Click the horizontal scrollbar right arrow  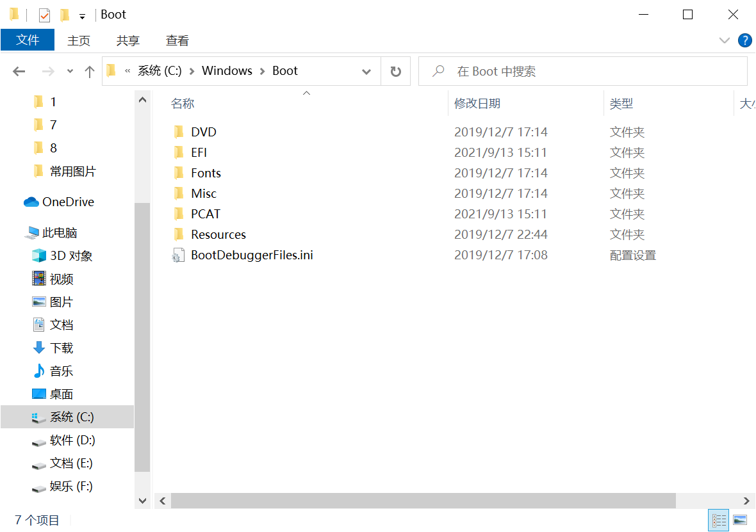[x=746, y=501]
